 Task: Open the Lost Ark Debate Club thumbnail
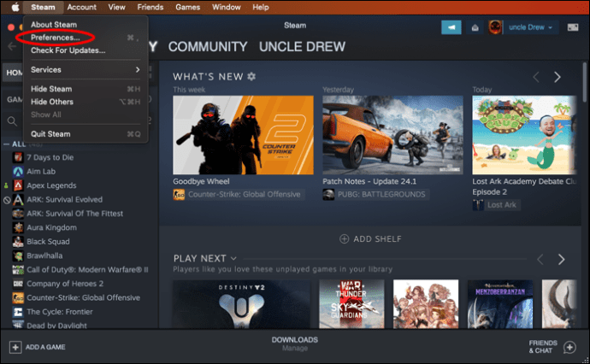pos(524,135)
